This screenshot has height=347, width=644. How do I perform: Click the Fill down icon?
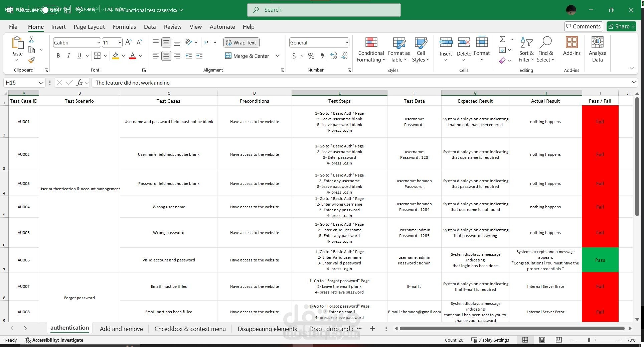[502, 50]
